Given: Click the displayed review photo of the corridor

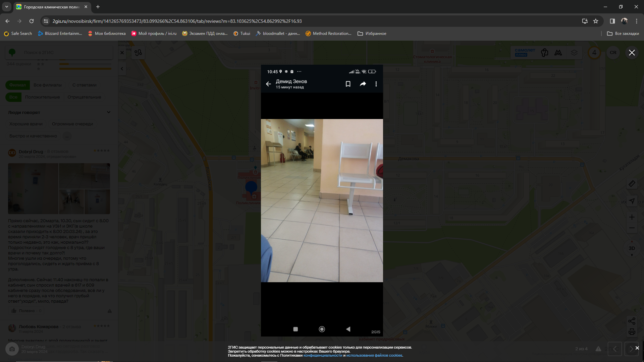Looking at the screenshot, I should coord(322,200).
